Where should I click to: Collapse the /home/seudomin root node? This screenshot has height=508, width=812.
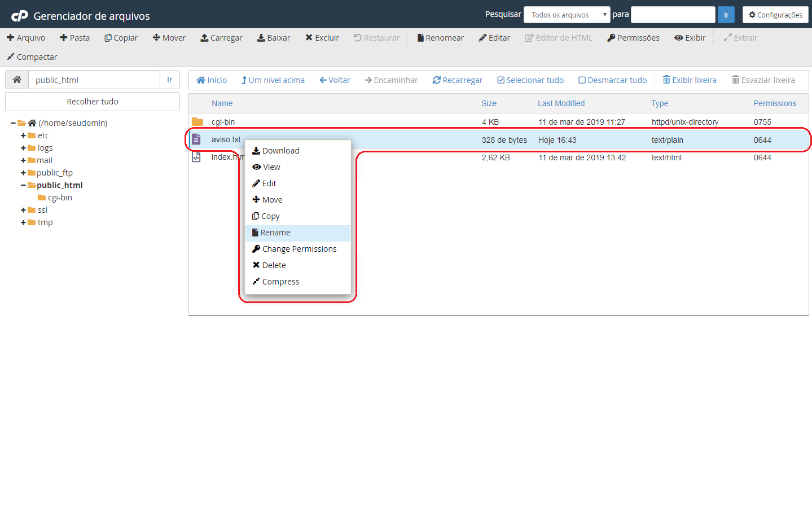[13, 123]
